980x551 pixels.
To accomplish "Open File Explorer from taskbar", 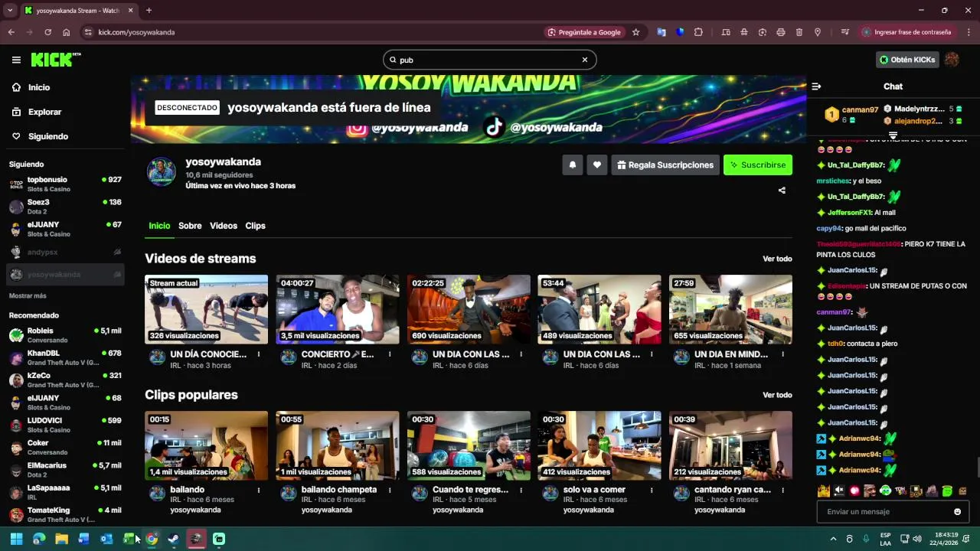I will [x=61, y=539].
